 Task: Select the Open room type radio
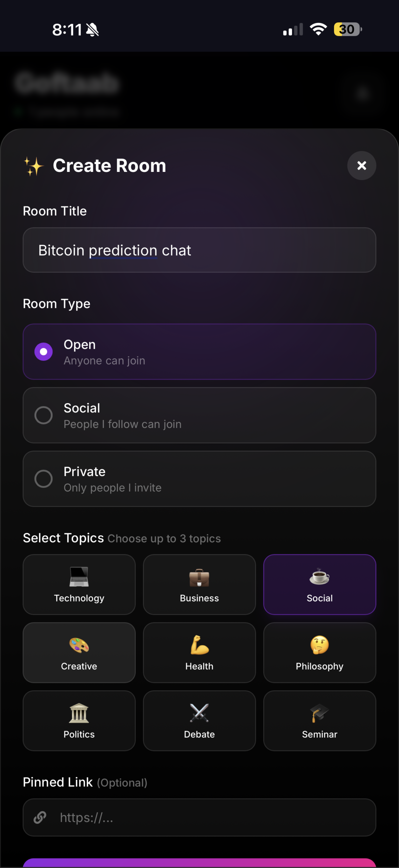pyautogui.click(x=44, y=352)
